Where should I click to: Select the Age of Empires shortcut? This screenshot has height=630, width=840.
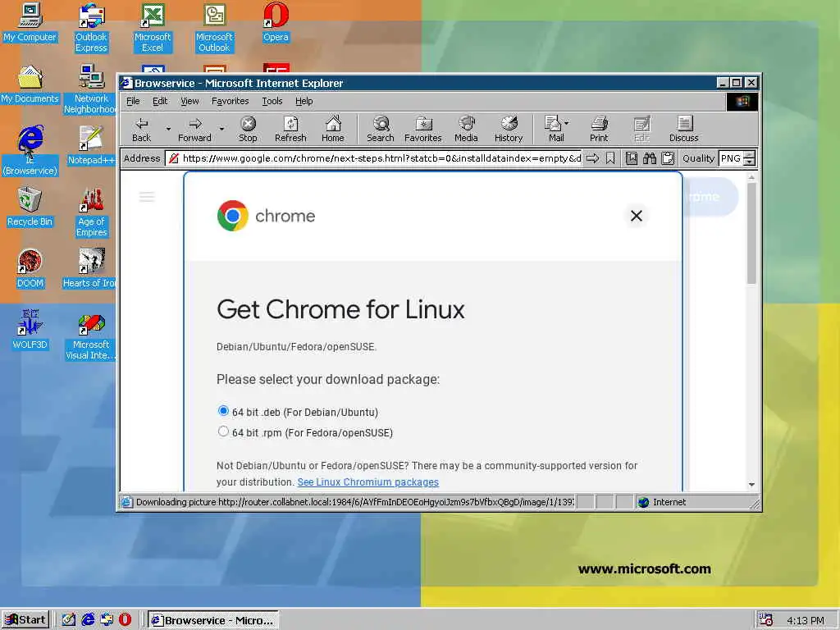coord(91,212)
